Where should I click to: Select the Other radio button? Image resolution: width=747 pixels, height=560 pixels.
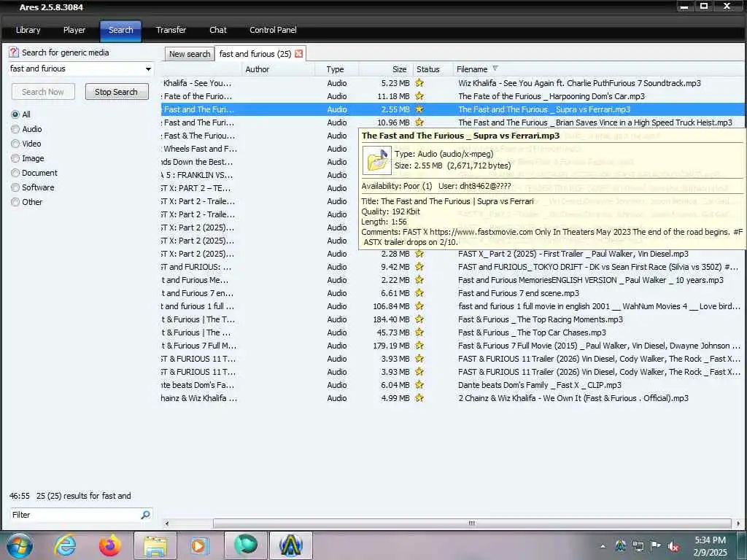click(x=15, y=202)
